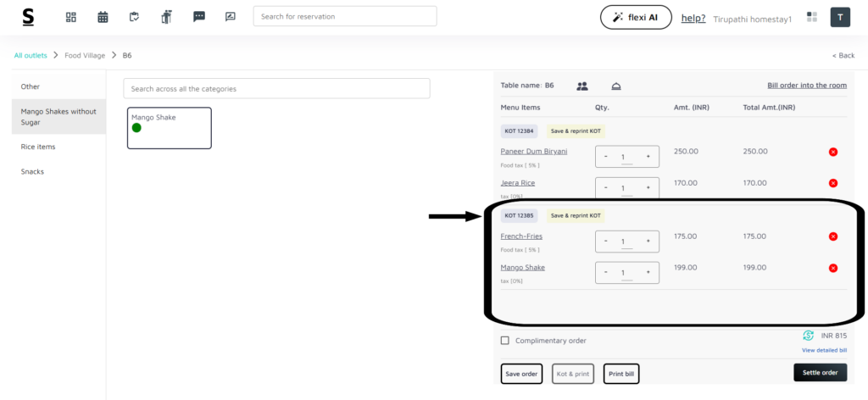Open the user avatar T menu
This screenshot has height=400, width=868.
tap(839, 17)
